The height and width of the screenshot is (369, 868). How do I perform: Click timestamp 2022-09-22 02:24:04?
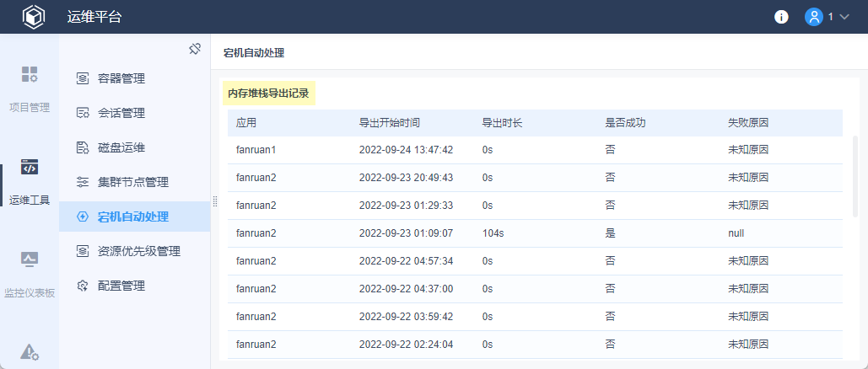[407, 344]
